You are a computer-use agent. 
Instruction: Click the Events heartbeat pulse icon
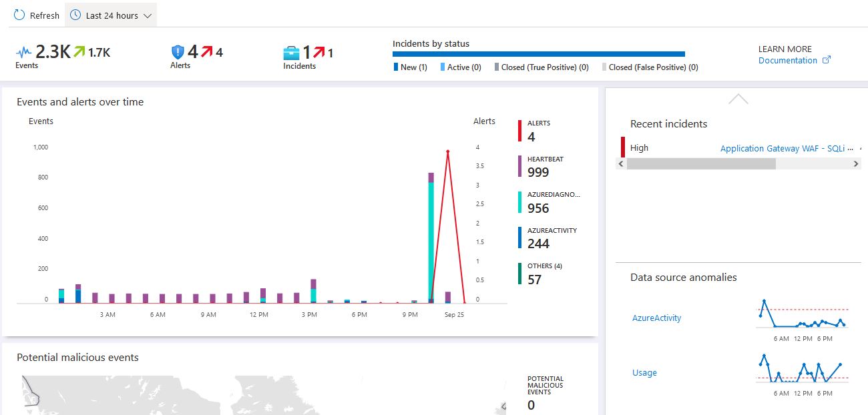click(x=24, y=52)
